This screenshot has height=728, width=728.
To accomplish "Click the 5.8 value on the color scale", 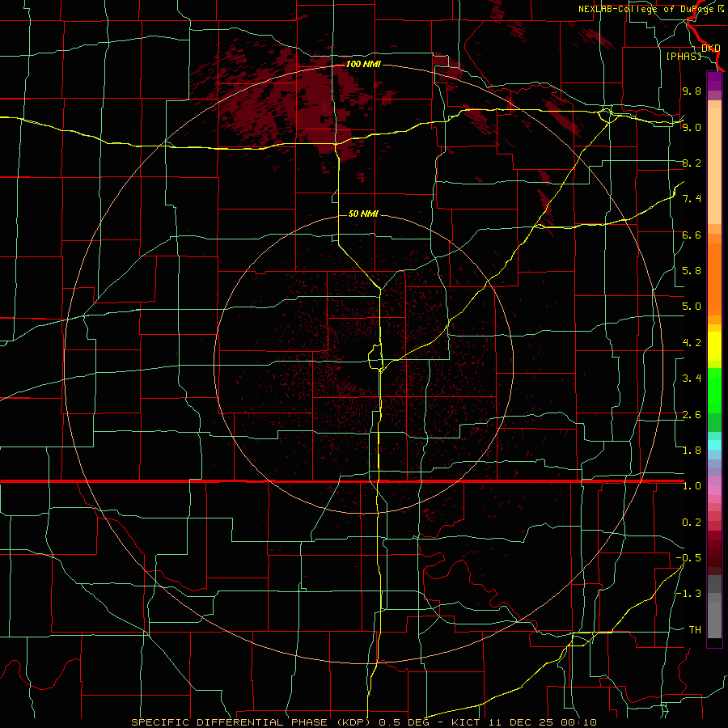I will [x=692, y=271].
